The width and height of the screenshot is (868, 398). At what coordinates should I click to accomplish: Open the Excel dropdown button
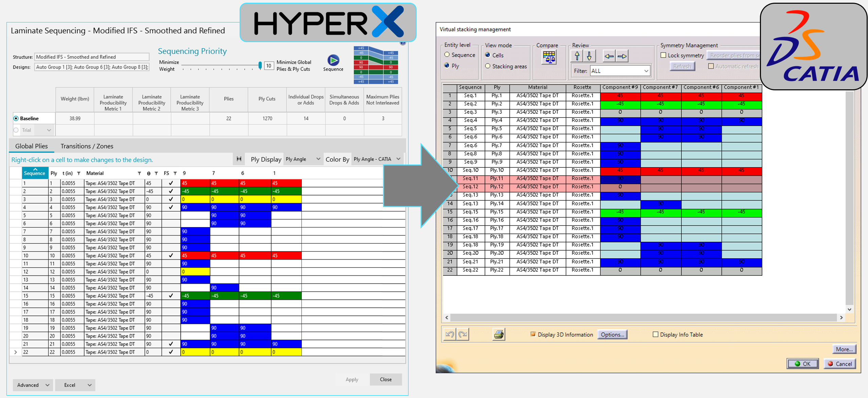75,385
